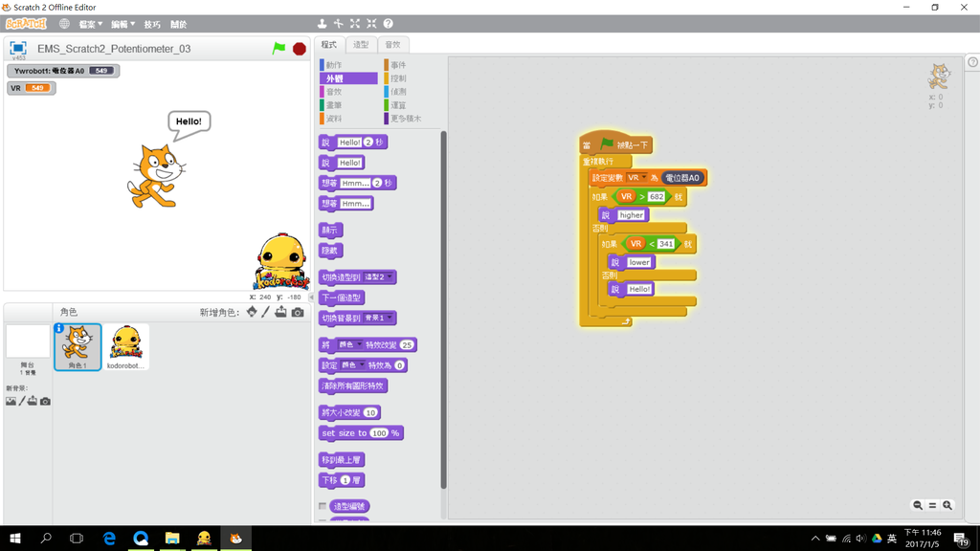Toggle the 造型編號 reporter checkbox
The width and height of the screenshot is (980, 551).
(x=323, y=506)
